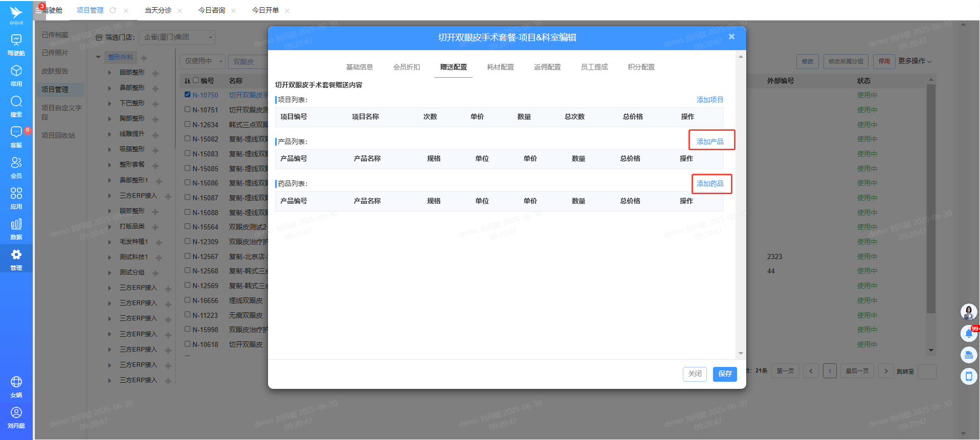
Task: Tick the select-all checkbox beside 编号 header
Action: pyautogui.click(x=195, y=80)
